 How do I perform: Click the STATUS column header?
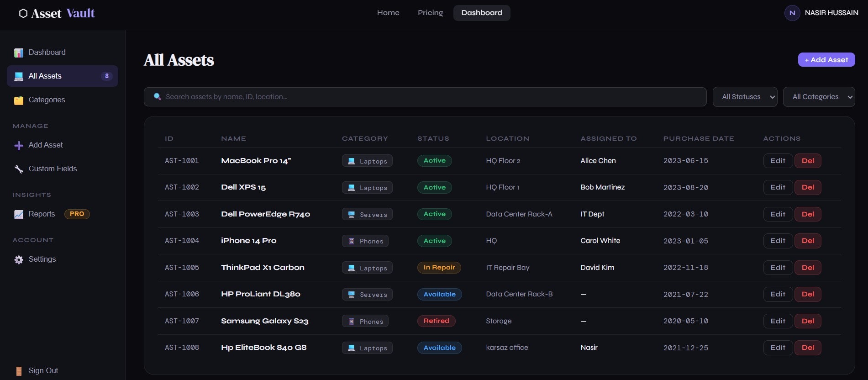coord(433,138)
